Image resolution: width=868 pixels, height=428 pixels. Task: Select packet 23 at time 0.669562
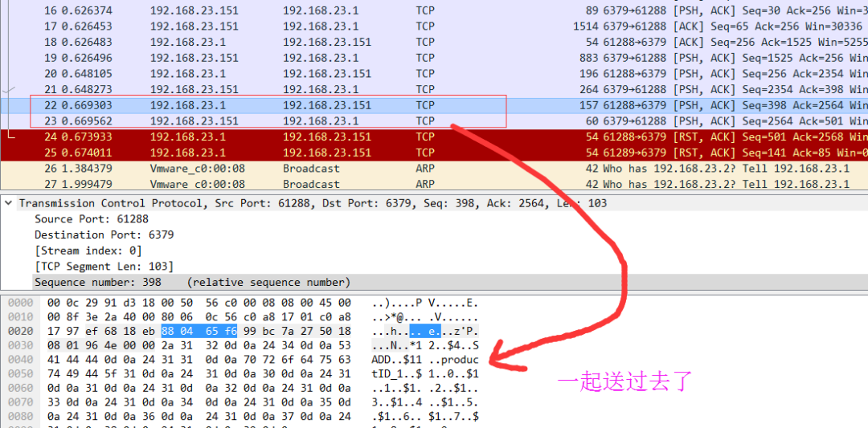coord(434,121)
